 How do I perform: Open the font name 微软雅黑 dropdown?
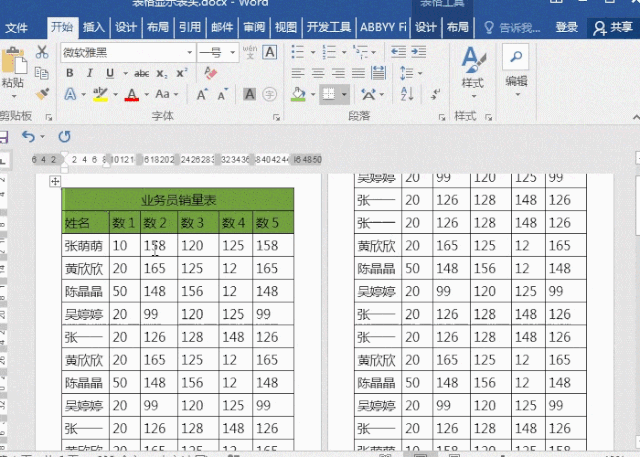tap(189, 53)
